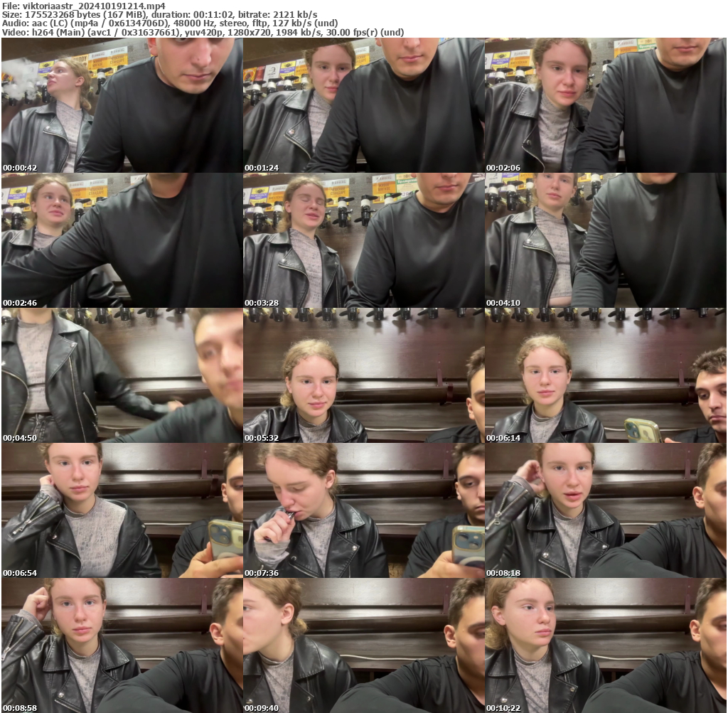This screenshot has width=728, height=713.
Task: Open the frame at 00:01:24
Action: [363, 105]
